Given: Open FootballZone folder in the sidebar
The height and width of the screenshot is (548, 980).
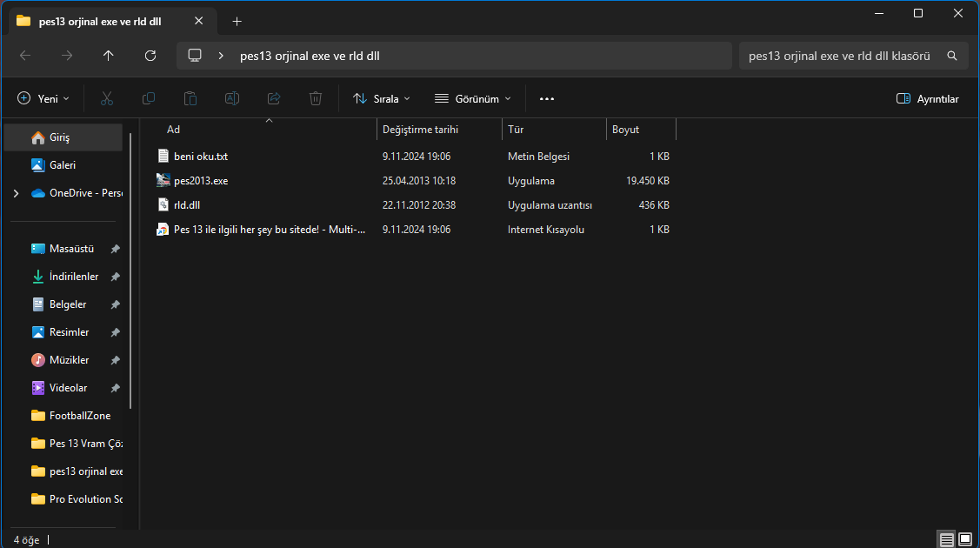Looking at the screenshot, I should (63, 416).
